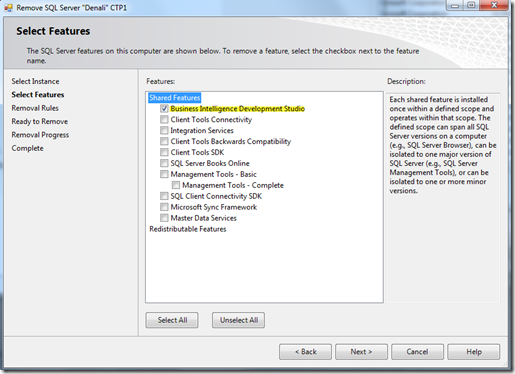
Task: Open Select Instance step in sidebar
Action: pyautogui.click(x=35, y=81)
